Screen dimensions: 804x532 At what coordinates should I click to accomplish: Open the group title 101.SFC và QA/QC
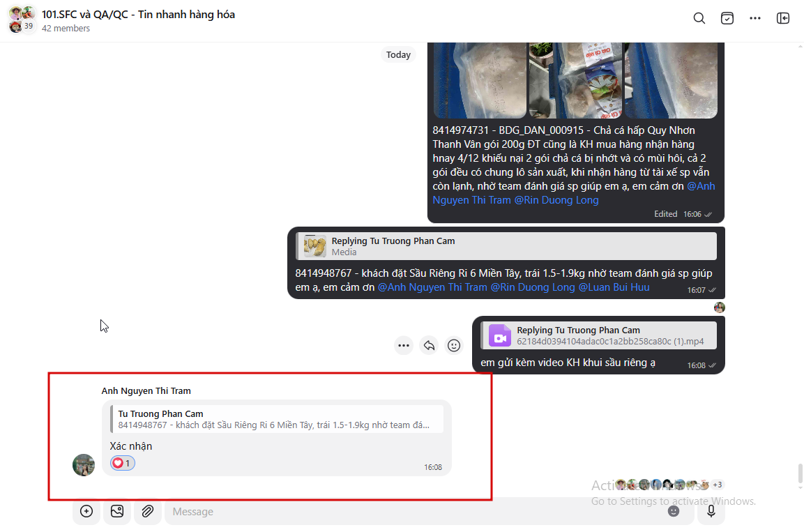click(138, 15)
